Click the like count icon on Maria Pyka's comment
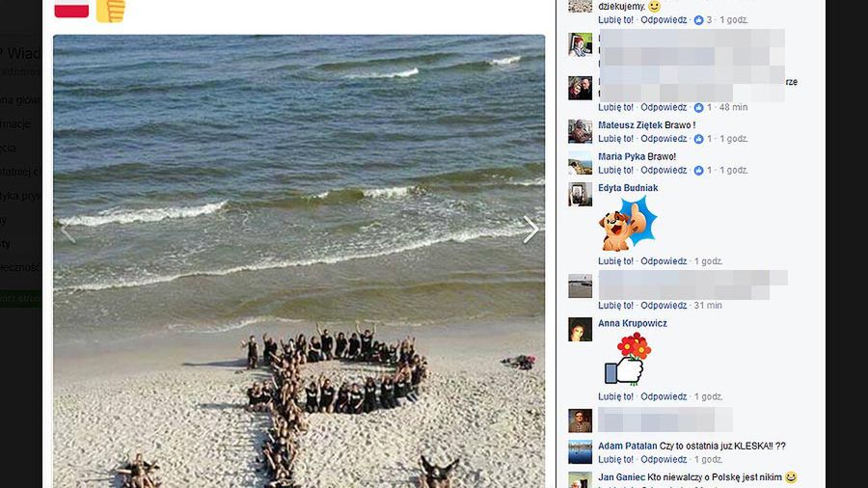Image resolution: width=868 pixels, height=488 pixels. pyautogui.click(x=698, y=171)
